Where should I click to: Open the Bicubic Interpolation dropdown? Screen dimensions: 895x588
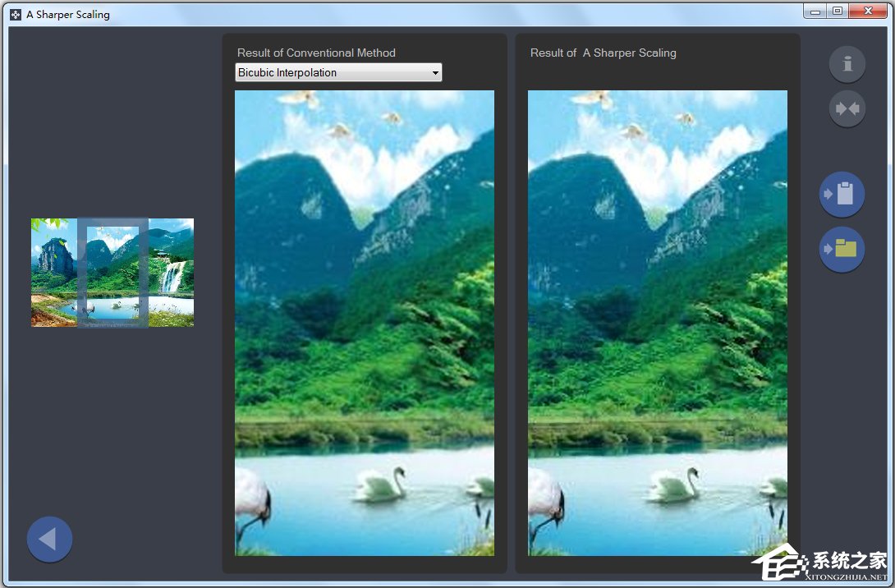tap(338, 72)
